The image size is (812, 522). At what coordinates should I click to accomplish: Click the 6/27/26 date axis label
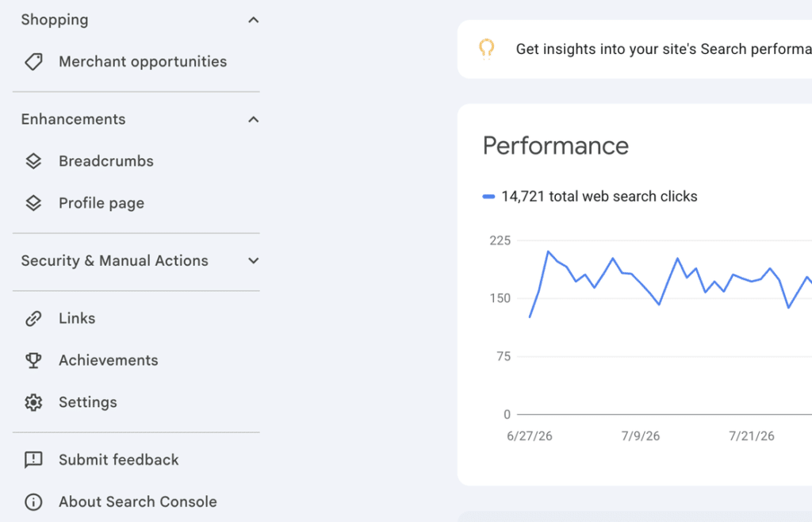tap(529, 436)
